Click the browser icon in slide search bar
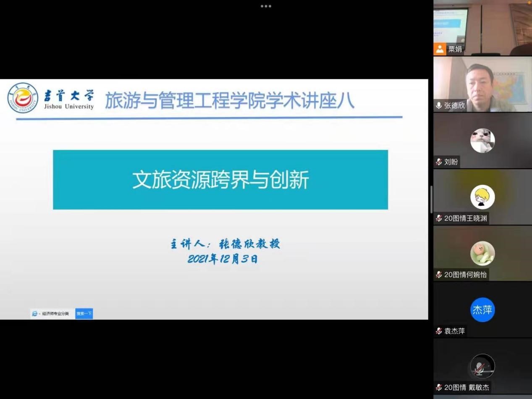The width and height of the screenshot is (532, 399). [x=35, y=314]
